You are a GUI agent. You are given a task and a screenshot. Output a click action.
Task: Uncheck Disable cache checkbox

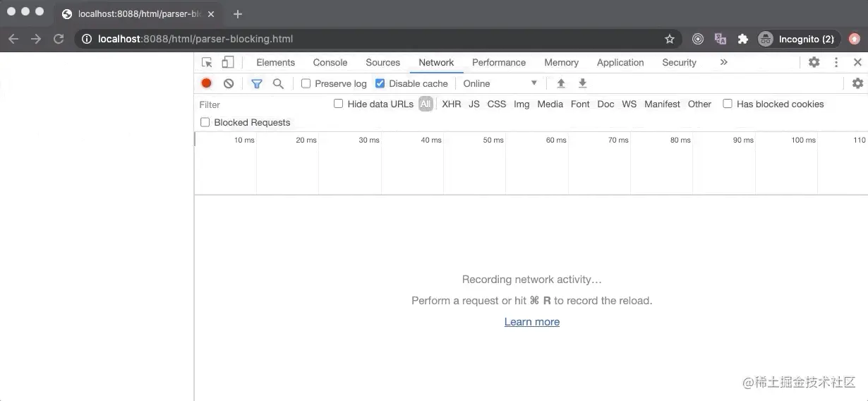[380, 83]
